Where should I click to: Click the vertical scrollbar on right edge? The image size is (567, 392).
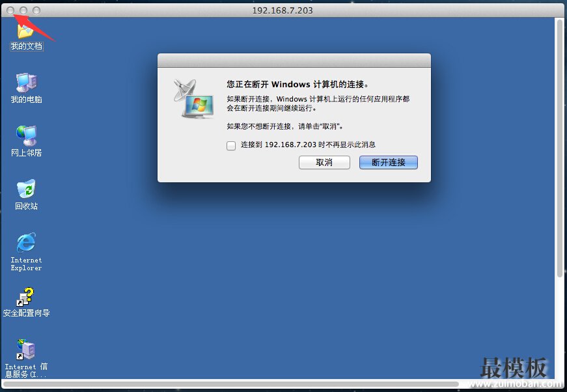tap(559, 148)
